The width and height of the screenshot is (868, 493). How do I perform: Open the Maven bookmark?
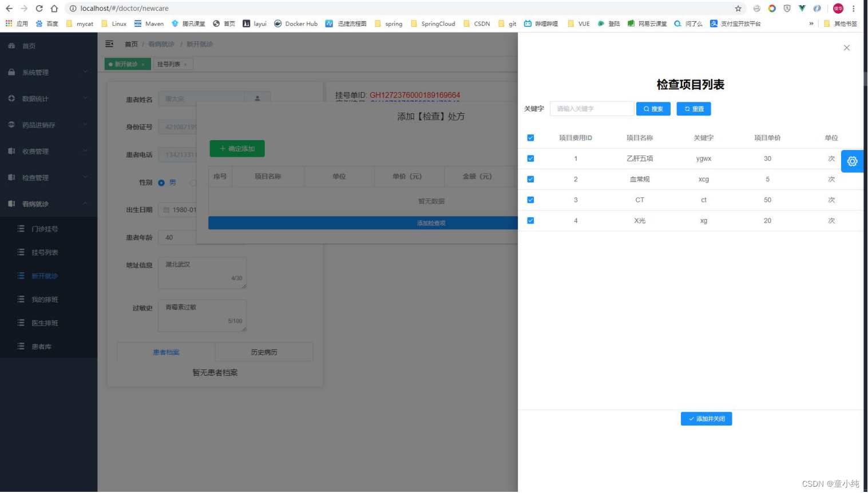149,23
